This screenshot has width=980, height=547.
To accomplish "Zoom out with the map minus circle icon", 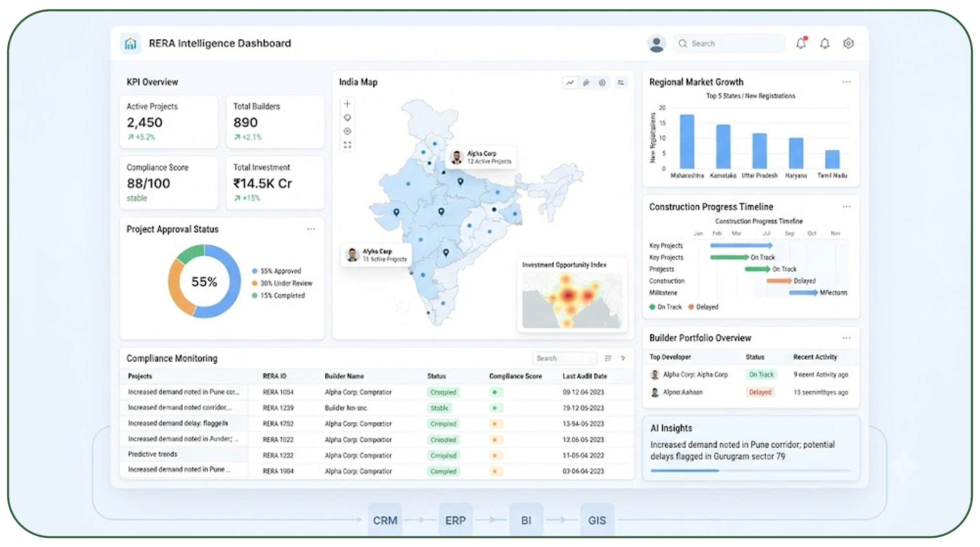I will pos(347,131).
